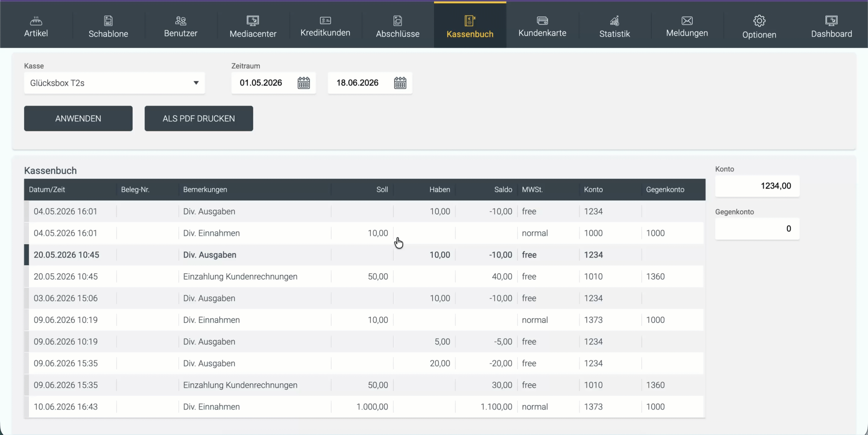Open Kreditkunden card icon
Viewport: 868px width, 435px height.
(325, 21)
